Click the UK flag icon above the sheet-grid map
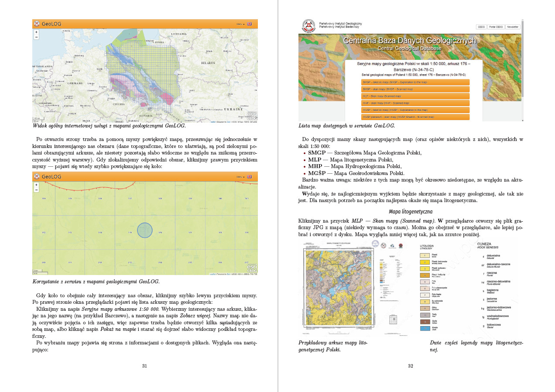555x392 pixels. point(250,177)
